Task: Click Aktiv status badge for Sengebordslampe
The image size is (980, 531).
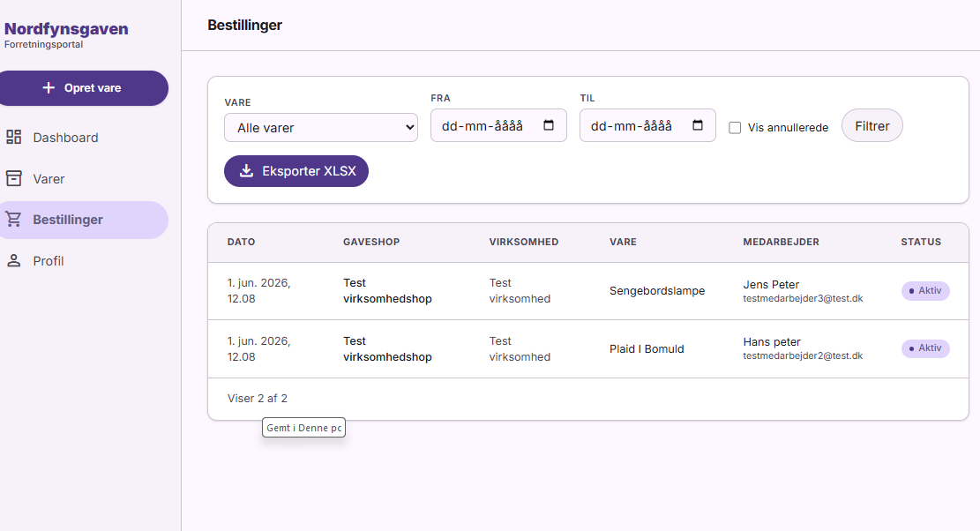Action: point(925,290)
